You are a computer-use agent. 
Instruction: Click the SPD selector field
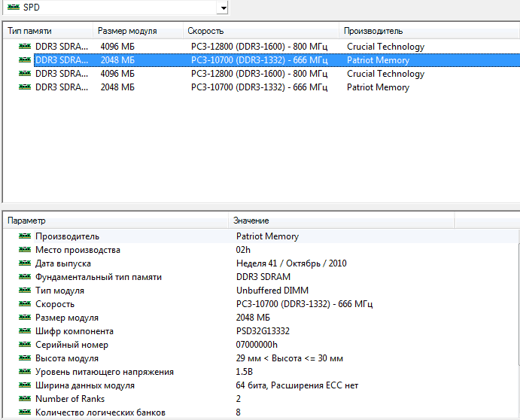(x=115, y=8)
